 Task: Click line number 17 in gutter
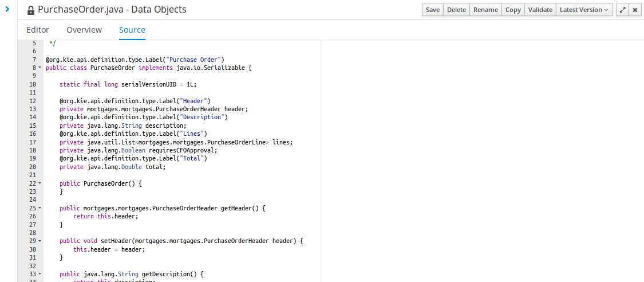[32, 142]
